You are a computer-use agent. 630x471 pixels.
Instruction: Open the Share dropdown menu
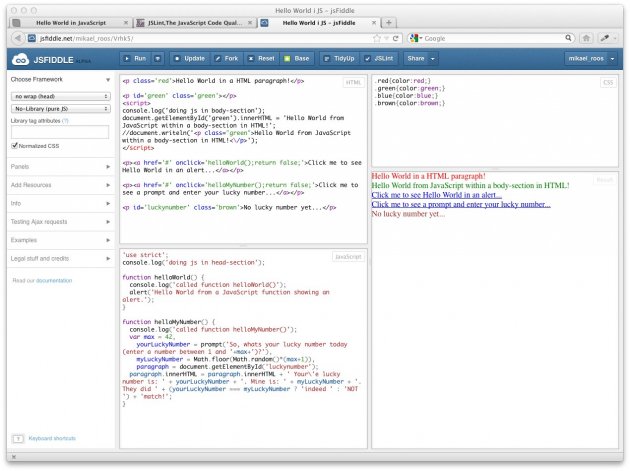[x=421, y=59]
